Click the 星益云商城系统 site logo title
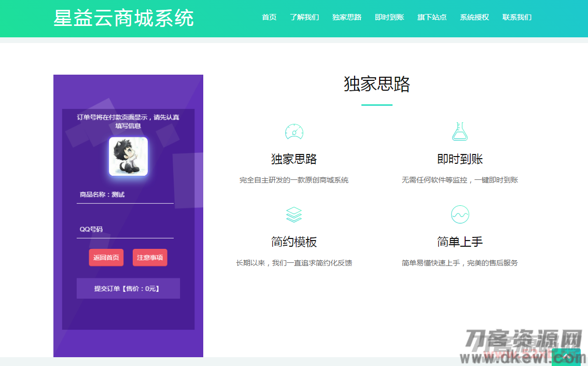This screenshot has height=366, width=588. (123, 18)
